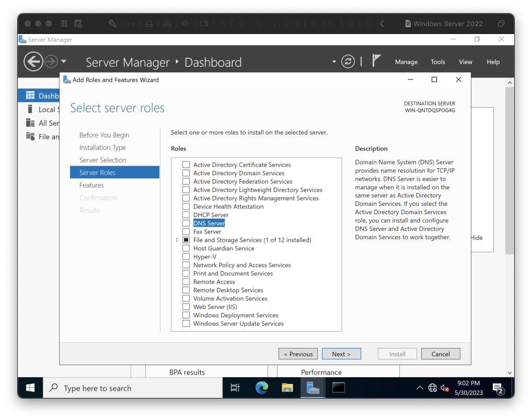Cancel the Add Roles wizard

[x=441, y=354]
